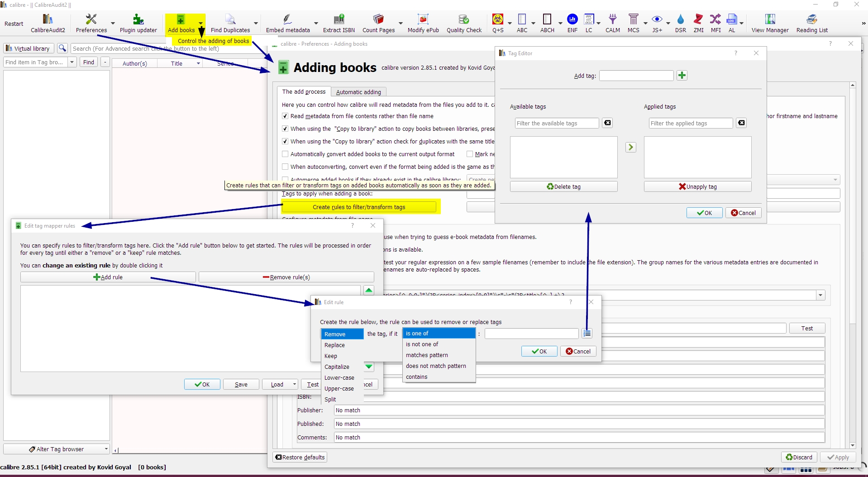Switch to the Automatic adding tab
Viewport: 868px width, 477px height.
coord(358,92)
